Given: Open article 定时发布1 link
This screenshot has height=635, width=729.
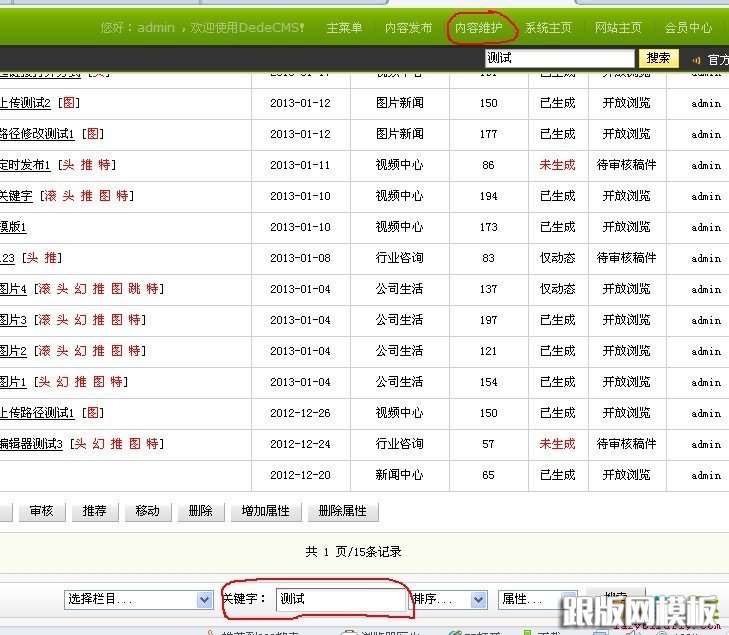Looking at the screenshot, I should 25,165.
